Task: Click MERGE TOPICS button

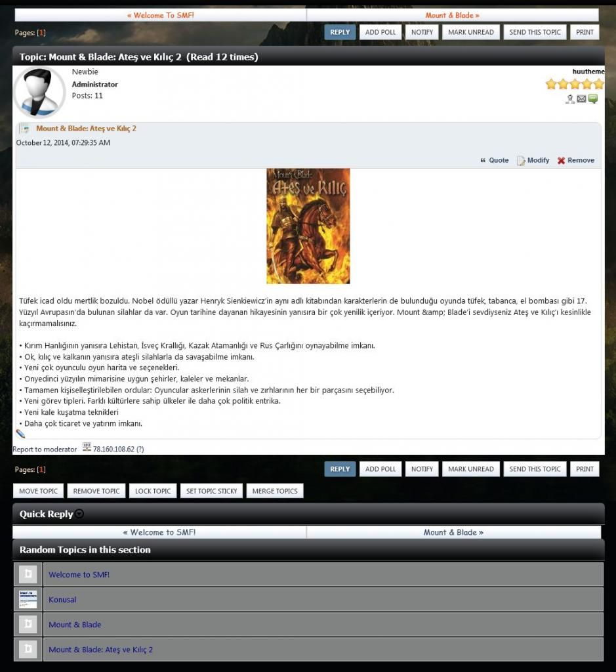Action: click(x=275, y=491)
